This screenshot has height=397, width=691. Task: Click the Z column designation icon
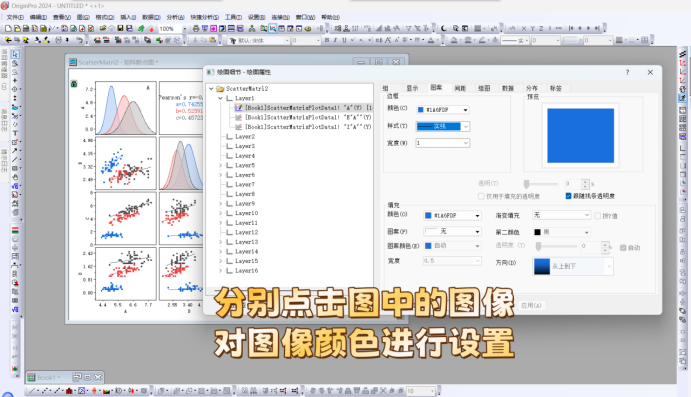tap(541, 29)
